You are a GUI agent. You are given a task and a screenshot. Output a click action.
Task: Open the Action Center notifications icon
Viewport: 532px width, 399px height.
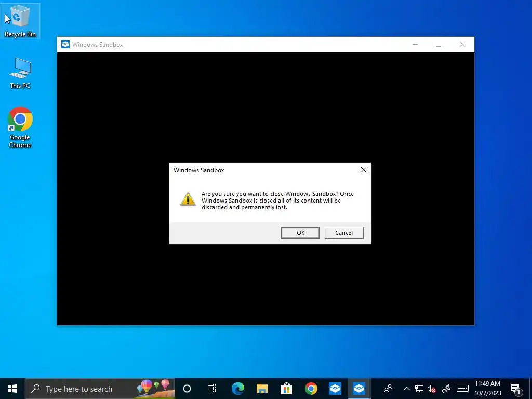pyautogui.click(x=515, y=389)
